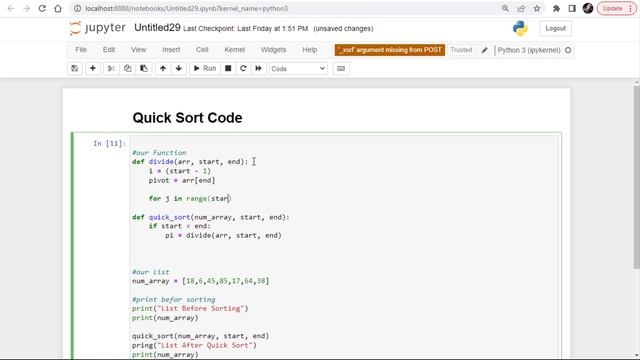
Task: Open the browser profile avatar
Action: 588,9
